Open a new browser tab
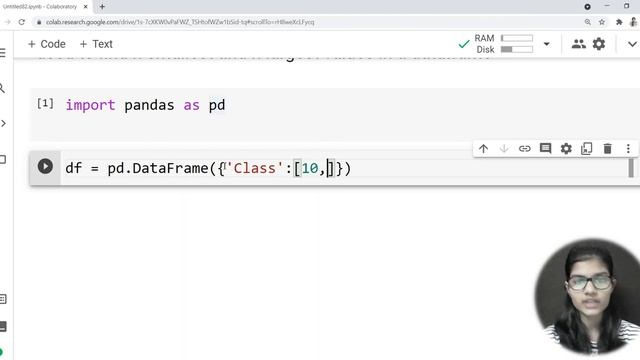 coord(102,7)
